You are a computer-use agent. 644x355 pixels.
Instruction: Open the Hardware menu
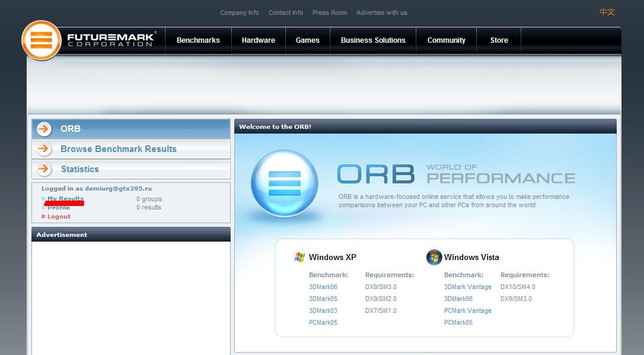tap(258, 40)
